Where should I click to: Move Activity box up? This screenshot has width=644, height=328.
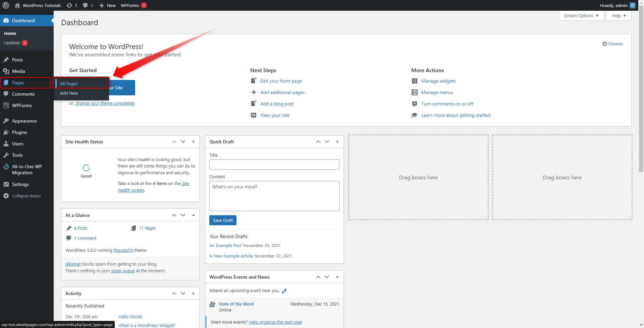(x=174, y=293)
